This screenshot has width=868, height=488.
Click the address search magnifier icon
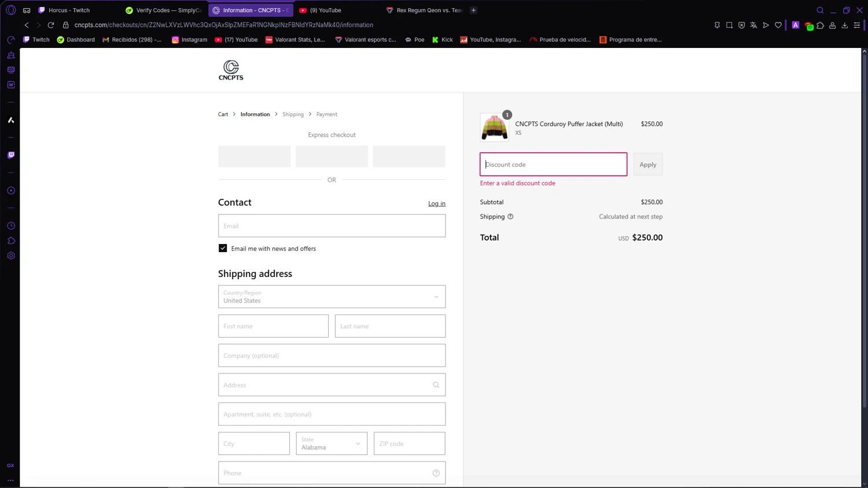coord(436,385)
